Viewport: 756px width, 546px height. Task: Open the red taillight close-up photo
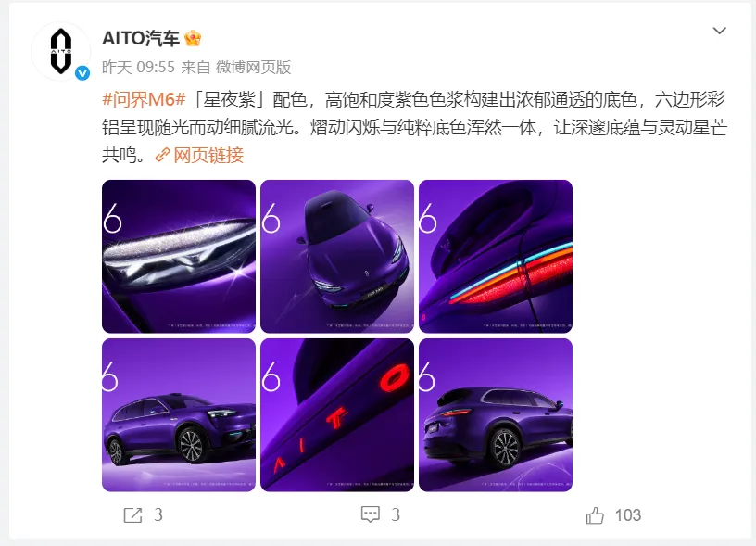tap(496, 256)
